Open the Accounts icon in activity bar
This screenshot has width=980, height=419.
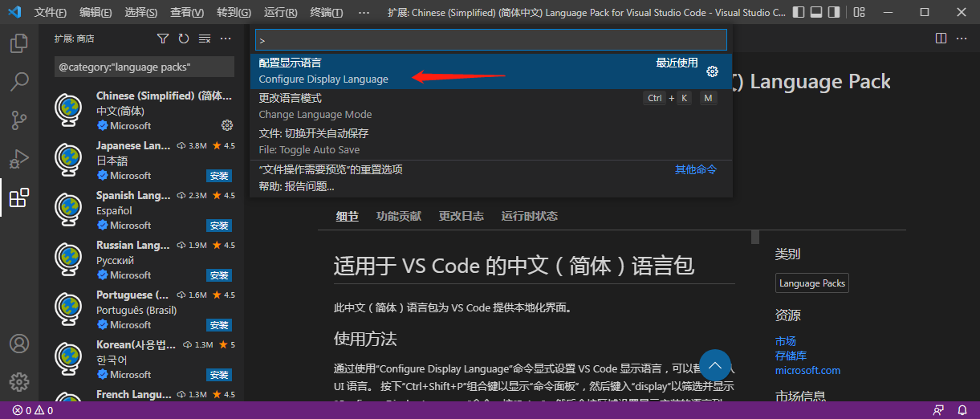(19, 344)
